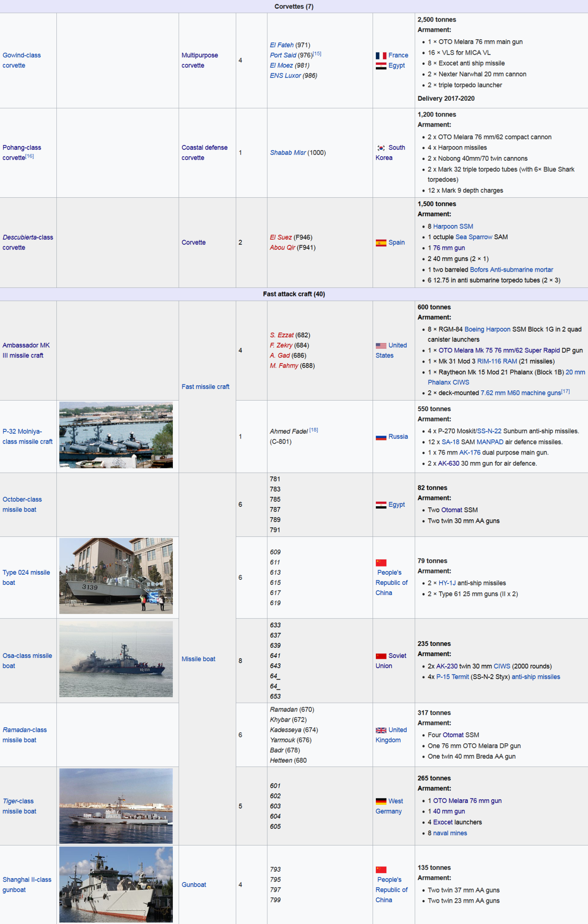588x924 pixels.
Task: Open the Osa-class missile boat link
Action: tap(27, 661)
